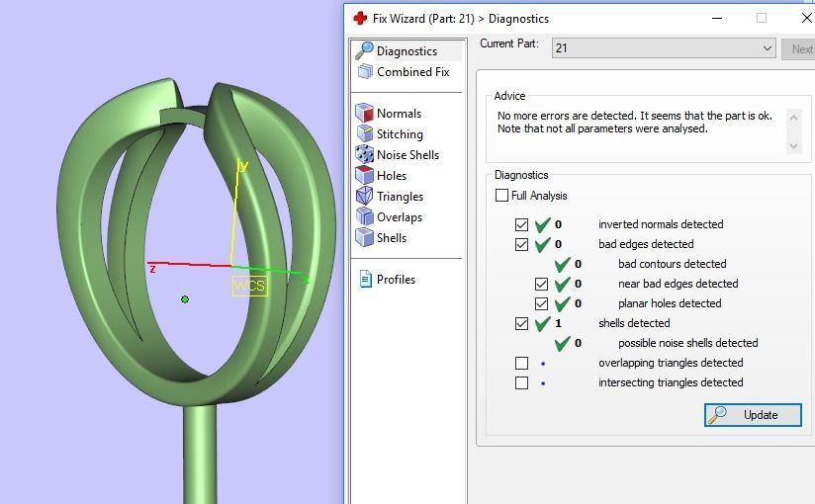Go to Combined Fix label
This screenshot has width=815, height=504.
tap(413, 72)
